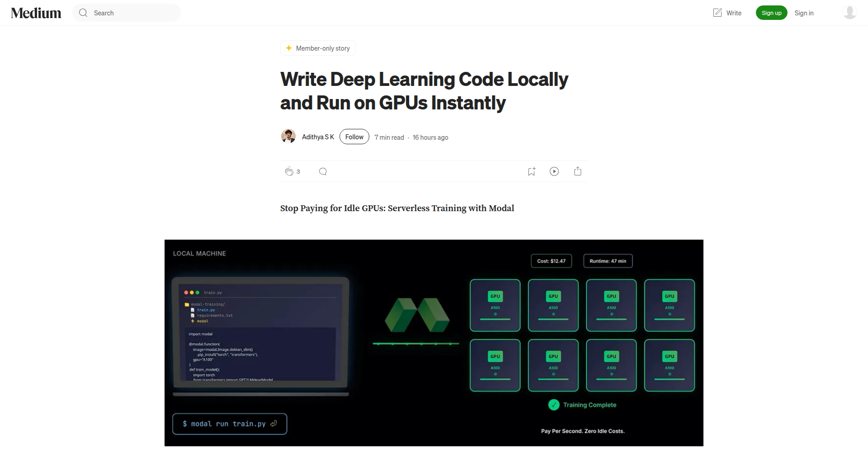Click the Member-only story star icon
Image resolution: width=868 pixels, height=449 pixels.
point(289,48)
